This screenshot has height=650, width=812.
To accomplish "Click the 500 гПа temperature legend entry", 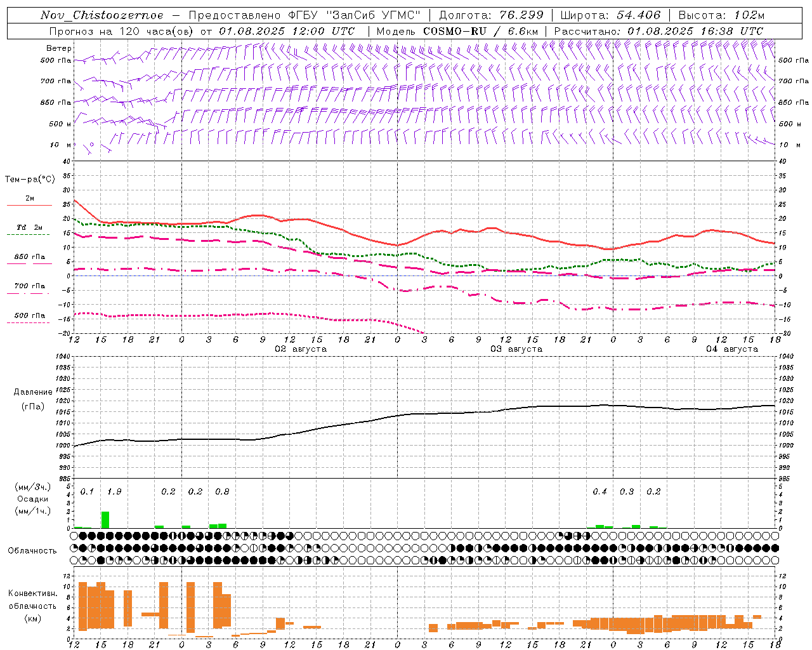I will (x=29, y=315).
